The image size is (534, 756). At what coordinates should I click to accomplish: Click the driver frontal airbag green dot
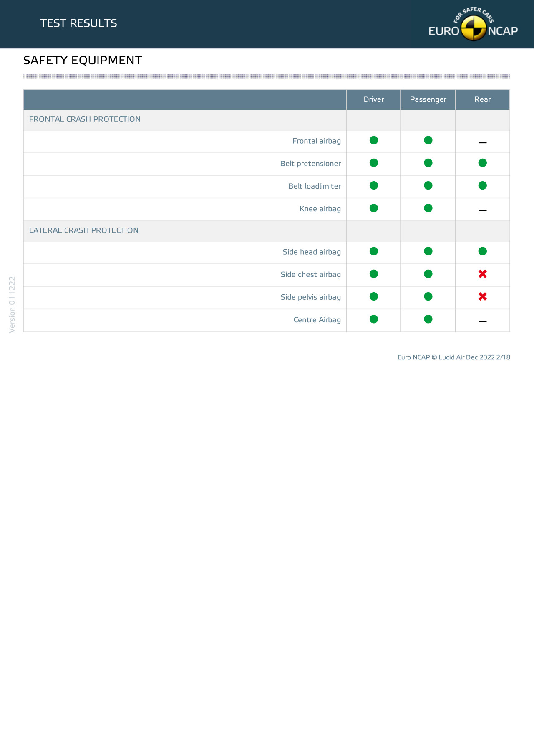pos(374,140)
